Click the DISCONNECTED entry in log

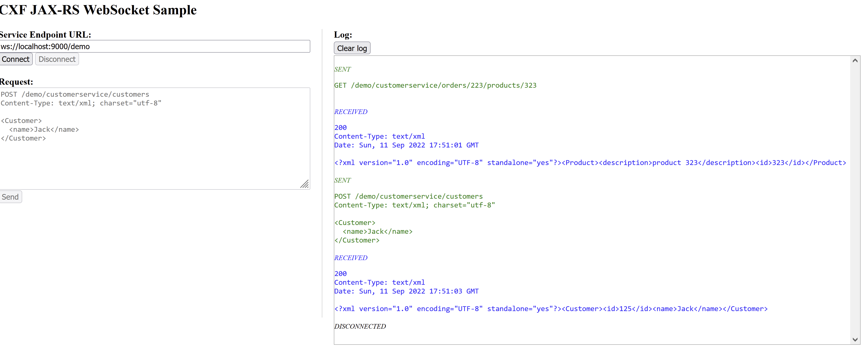pyautogui.click(x=360, y=327)
